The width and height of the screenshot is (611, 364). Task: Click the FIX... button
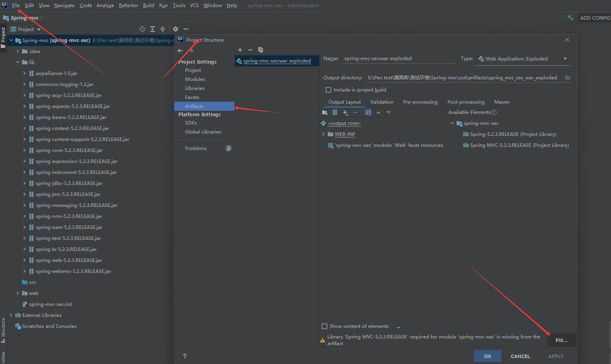coord(561,340)
